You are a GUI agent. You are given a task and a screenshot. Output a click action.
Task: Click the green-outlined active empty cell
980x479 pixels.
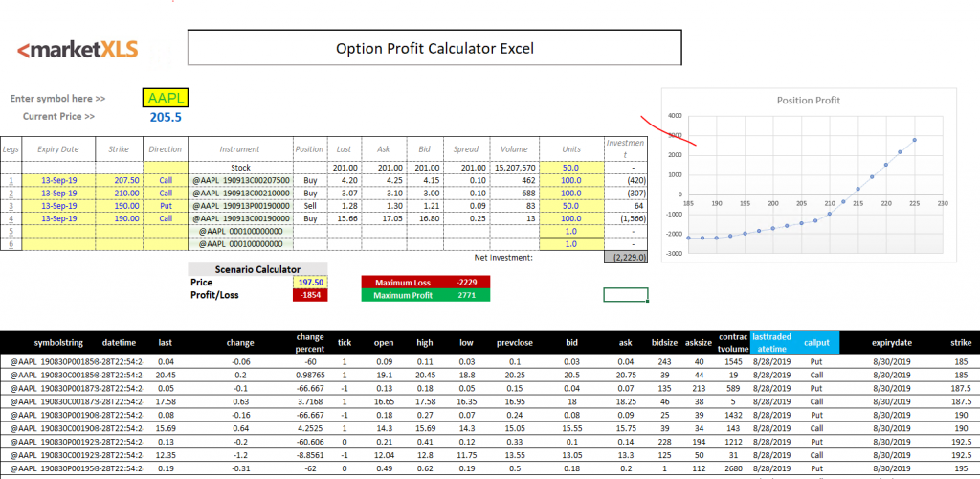point(626,294)
